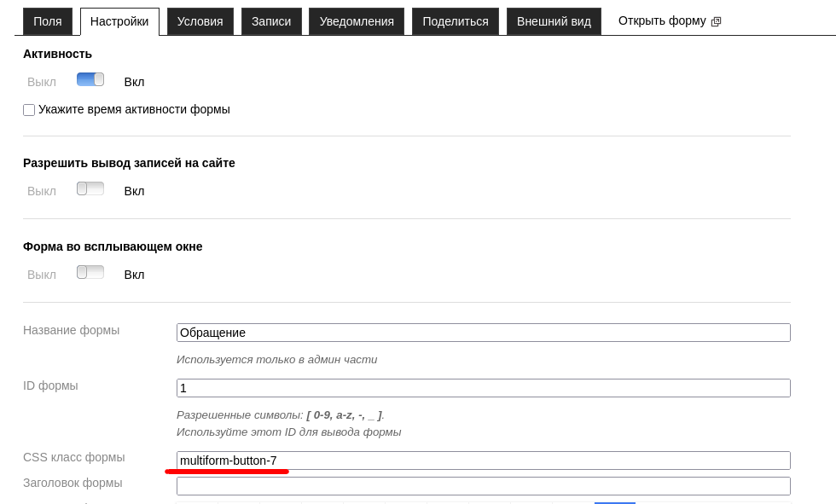Click the Заголовок формы input field
The width and height of the screenshot is (836, 504).
(x=483, y=486)
